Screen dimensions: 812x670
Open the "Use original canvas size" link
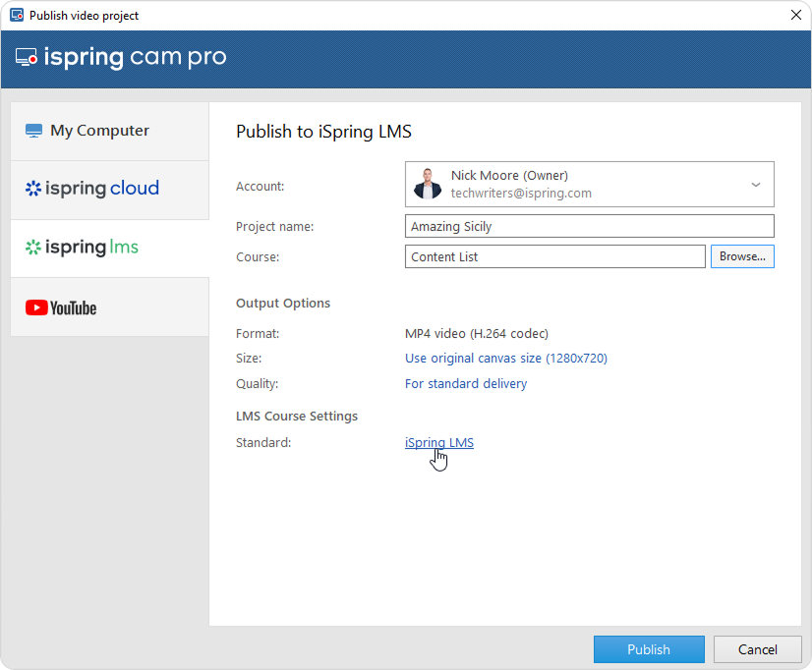point(505,359)
